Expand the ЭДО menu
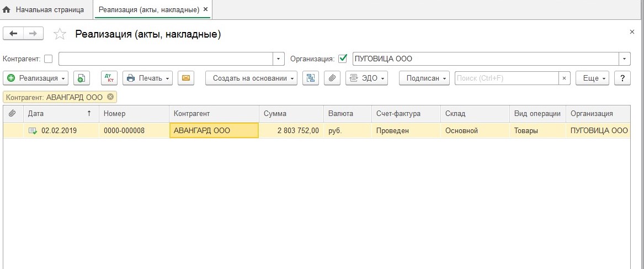Screen dimensions: 644x269 coord(366,78)
